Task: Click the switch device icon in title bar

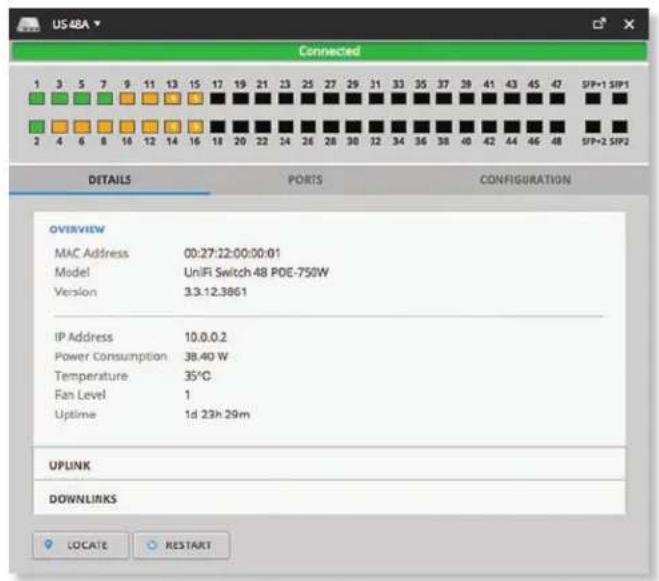Action: tap(28, 24)
